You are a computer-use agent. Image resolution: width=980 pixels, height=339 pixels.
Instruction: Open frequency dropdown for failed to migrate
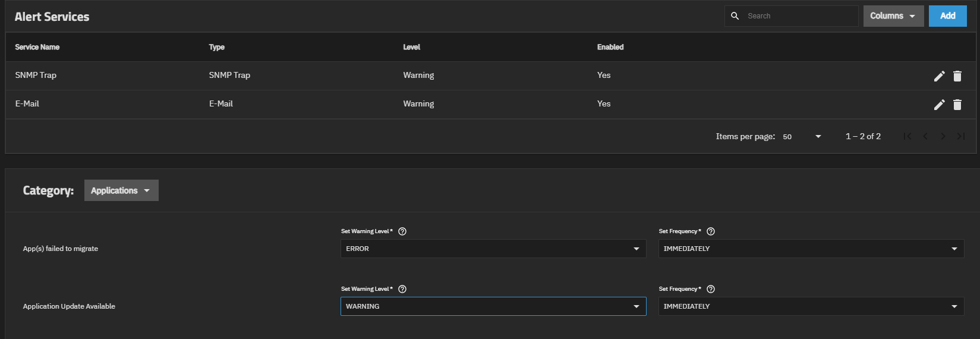click(811, 249)
